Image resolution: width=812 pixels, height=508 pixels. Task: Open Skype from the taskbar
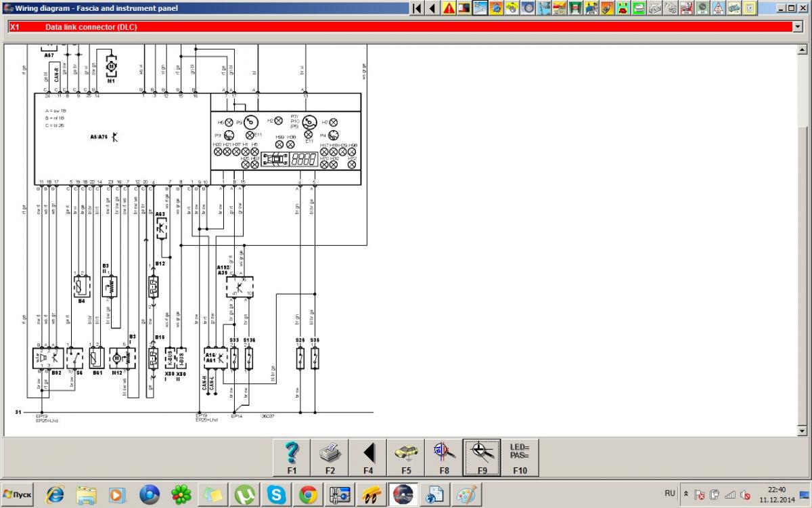point(276,494)
